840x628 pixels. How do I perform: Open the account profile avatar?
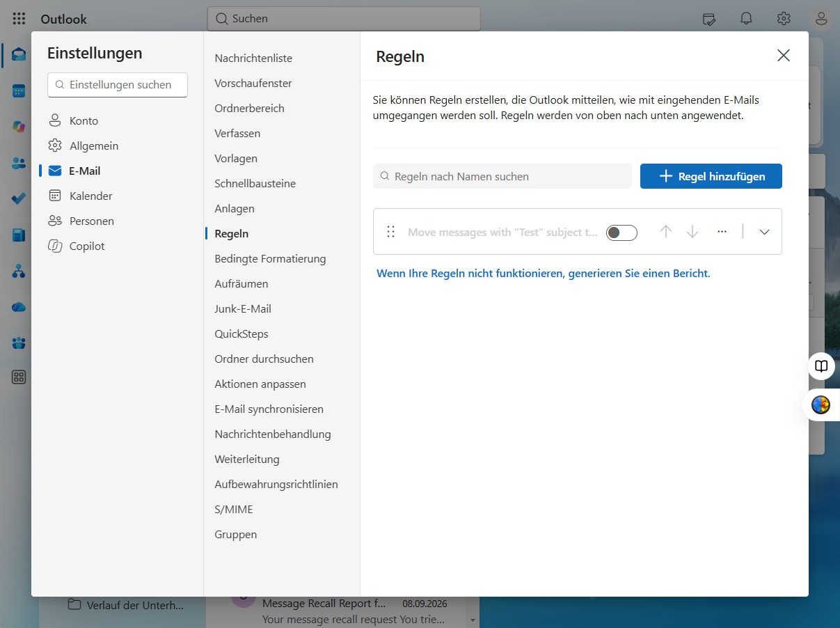821,19
